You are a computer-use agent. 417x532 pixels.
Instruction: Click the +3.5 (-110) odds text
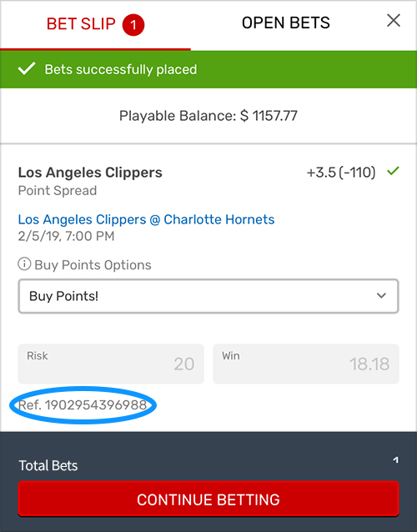(x=341, y=173)
